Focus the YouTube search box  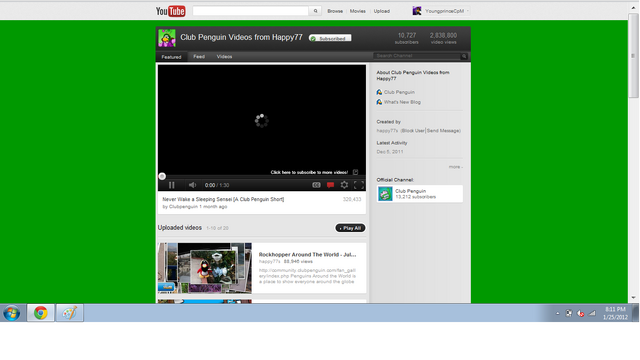(x=251, y=11)
